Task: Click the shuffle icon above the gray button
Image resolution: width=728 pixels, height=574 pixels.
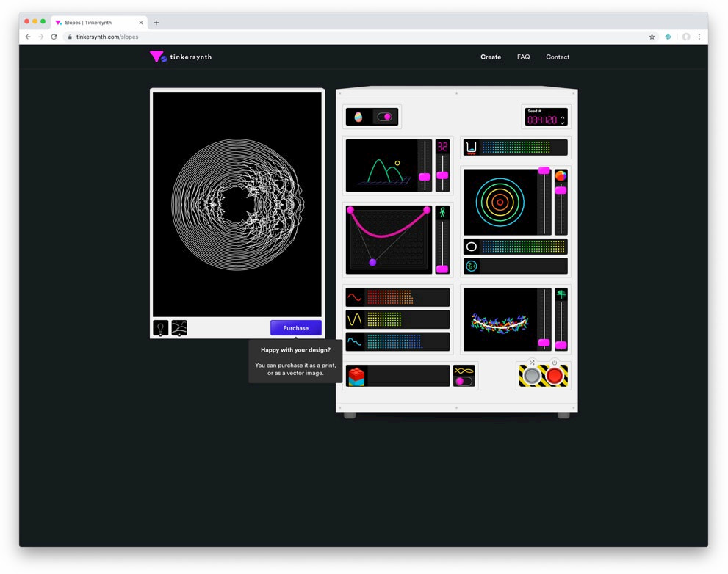Action: [532, 361]
